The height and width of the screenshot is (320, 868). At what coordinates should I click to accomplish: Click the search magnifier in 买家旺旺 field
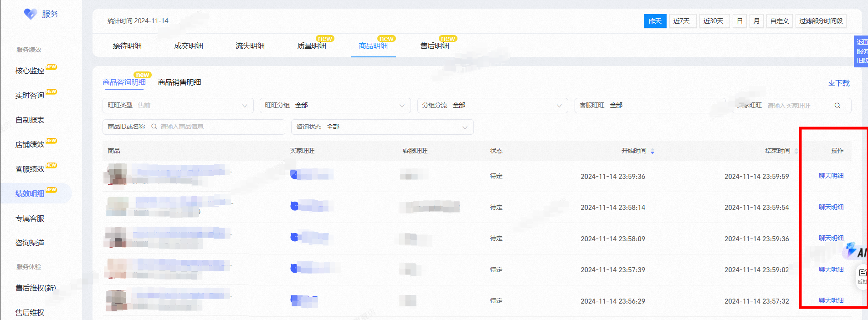click(x=837, y=106)
